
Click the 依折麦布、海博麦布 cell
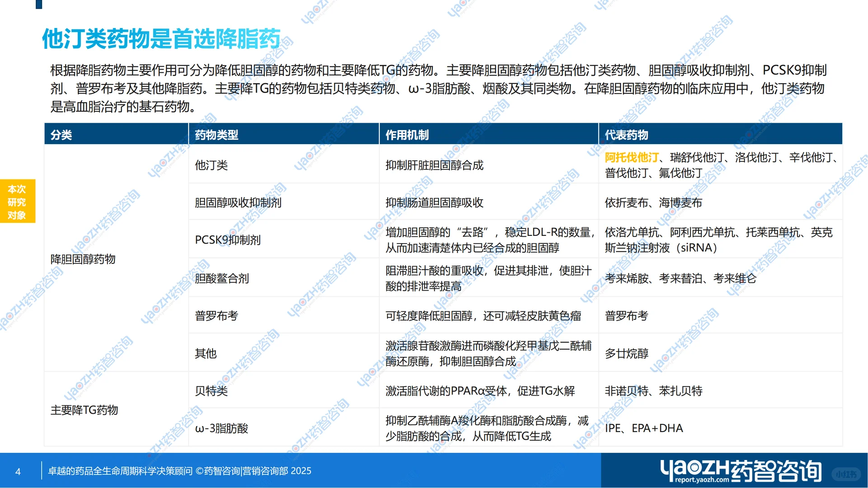pyautogui.click(x=721, y=202)
